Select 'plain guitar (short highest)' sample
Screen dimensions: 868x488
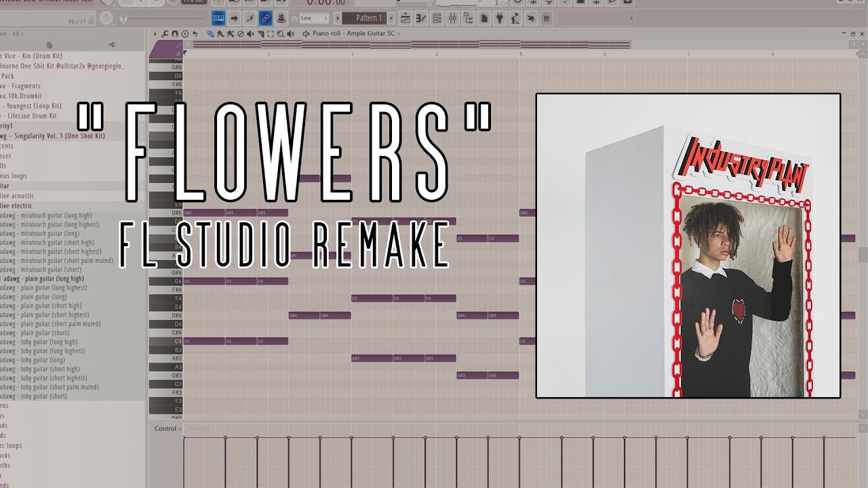point(44,314)
